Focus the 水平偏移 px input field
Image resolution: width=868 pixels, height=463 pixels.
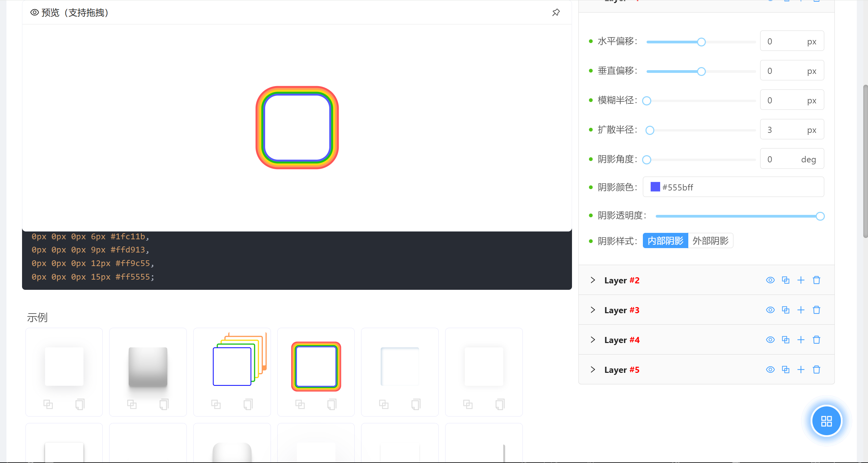click(x=792, y=41)
